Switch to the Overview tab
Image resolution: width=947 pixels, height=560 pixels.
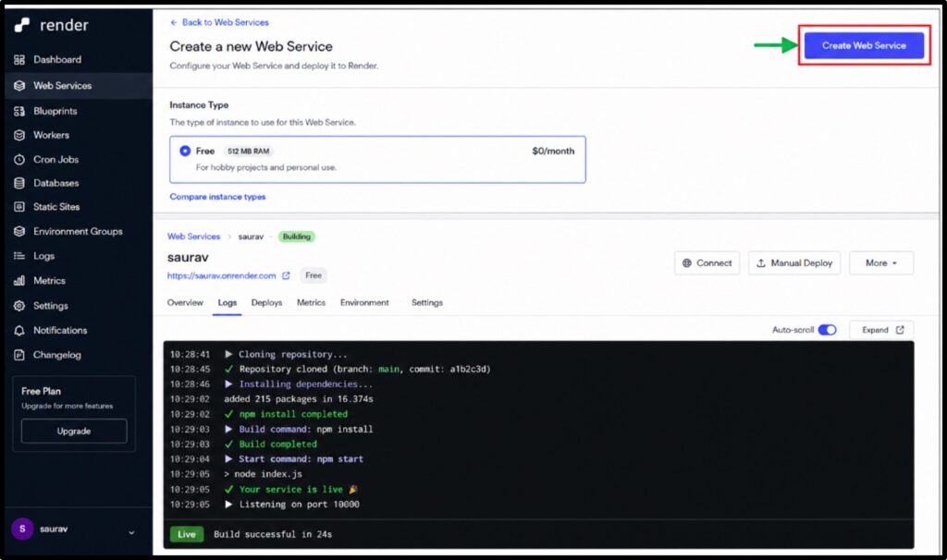tap(185, 302)
